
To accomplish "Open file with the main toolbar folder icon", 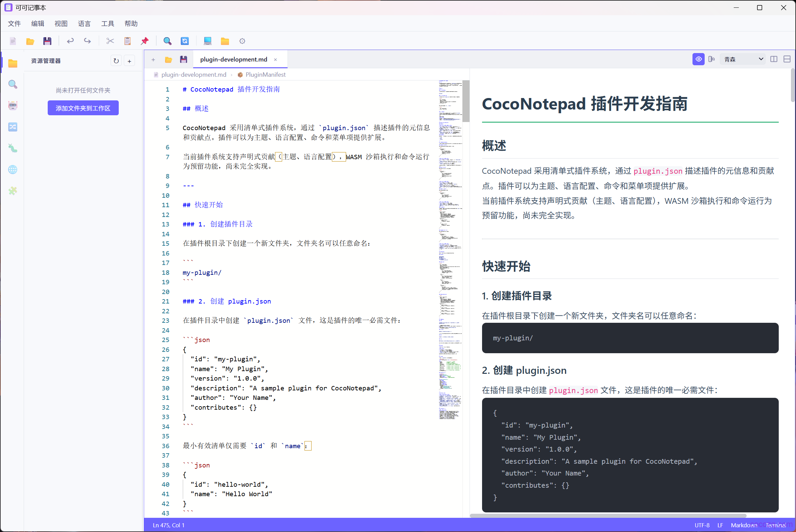I will tap(30, 41).
